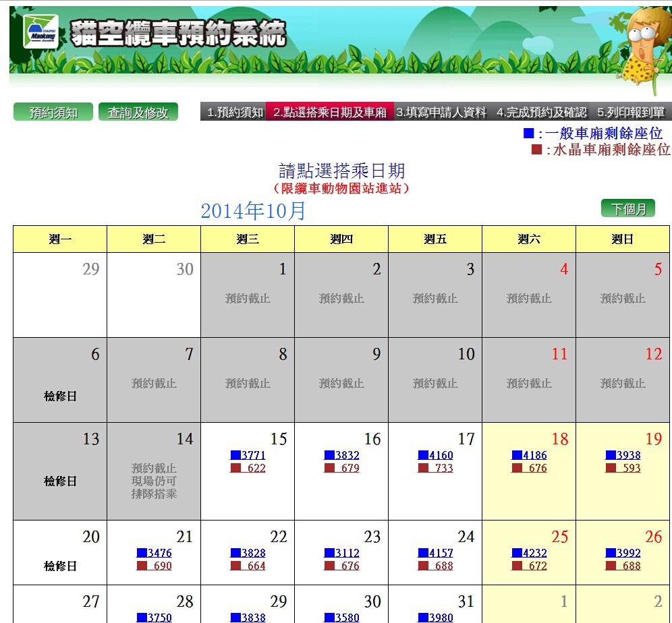Click the 2014年10月 month heading
Image resolution: width=672 pixels, height=623 pixels.
253,210
